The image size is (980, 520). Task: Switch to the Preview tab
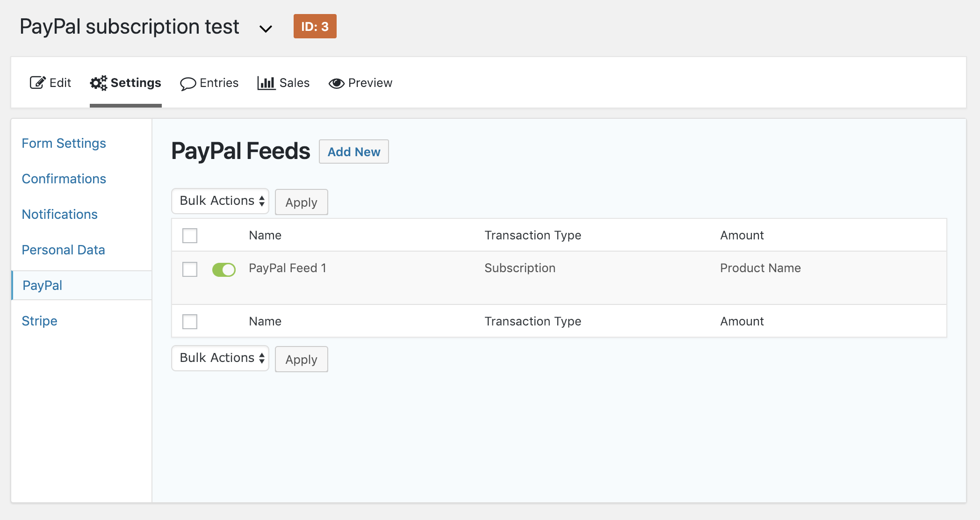(x=360, y=83)
